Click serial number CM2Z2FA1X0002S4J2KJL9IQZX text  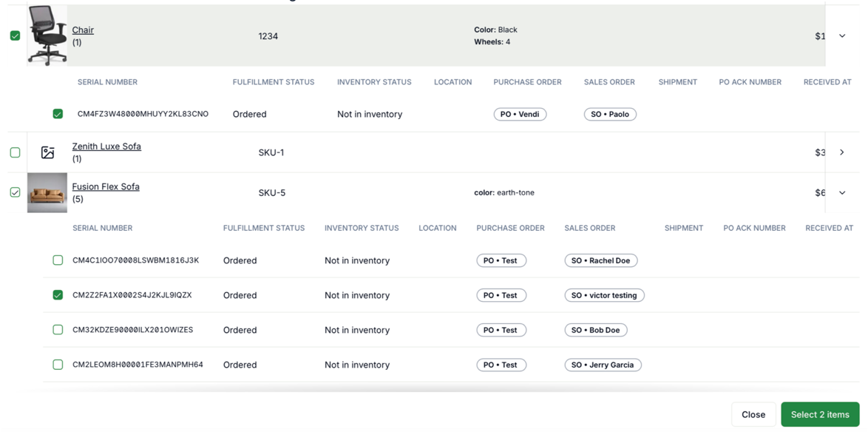132,295
